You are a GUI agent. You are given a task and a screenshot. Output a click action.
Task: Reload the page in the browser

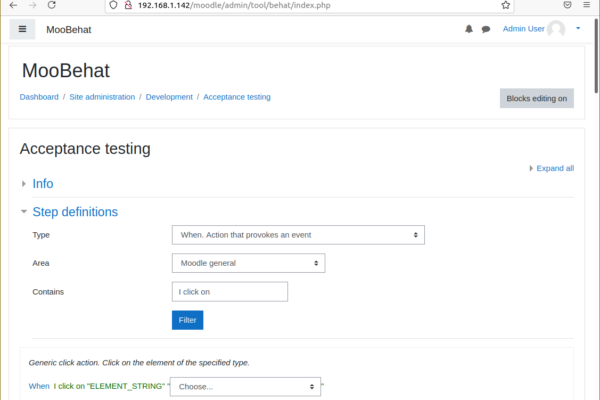(x=52, y=5)
